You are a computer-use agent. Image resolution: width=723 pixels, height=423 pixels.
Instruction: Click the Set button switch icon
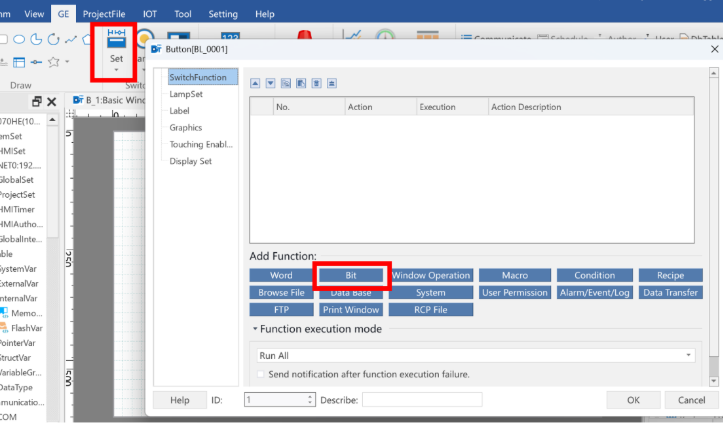116,39
